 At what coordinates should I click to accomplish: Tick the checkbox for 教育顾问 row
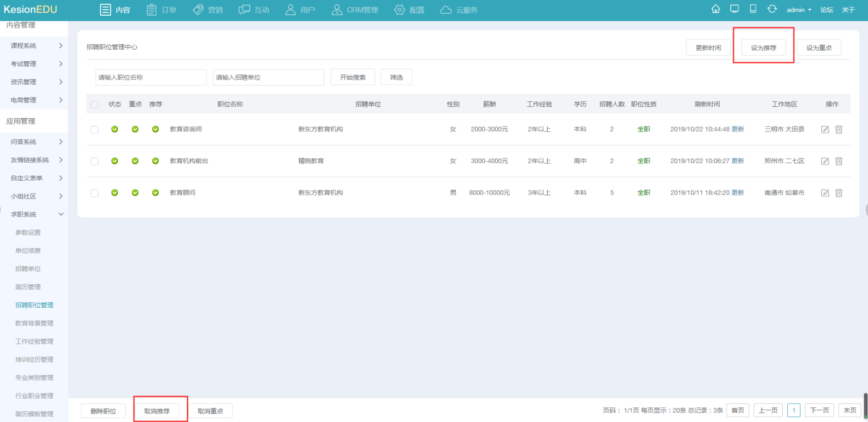point(95,193)
